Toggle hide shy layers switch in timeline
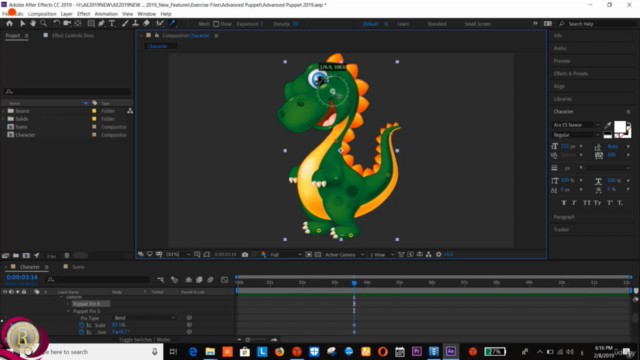 pos(188,280)
